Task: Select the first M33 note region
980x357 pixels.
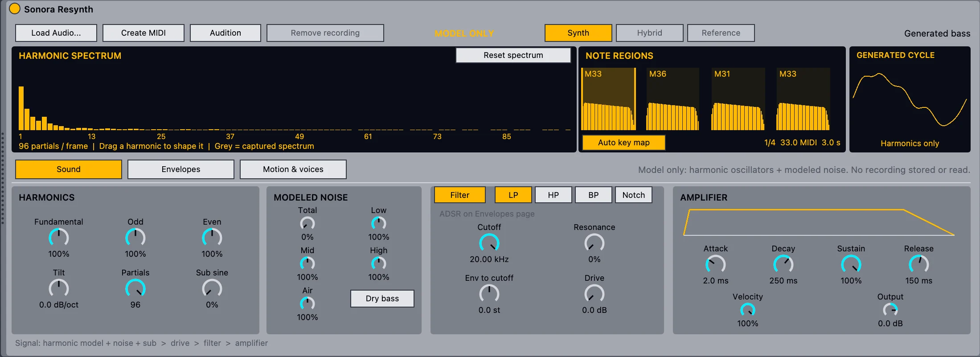Action: pyautogui.click(x=609, y=99)
